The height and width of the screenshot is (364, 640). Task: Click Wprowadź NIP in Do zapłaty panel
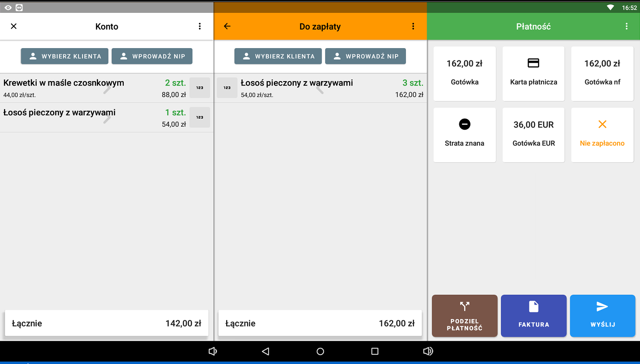365,56
